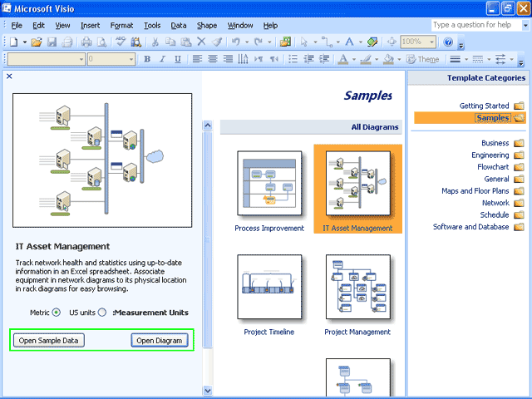Click the Visio Help question mark icon

[x=449, y=42]
